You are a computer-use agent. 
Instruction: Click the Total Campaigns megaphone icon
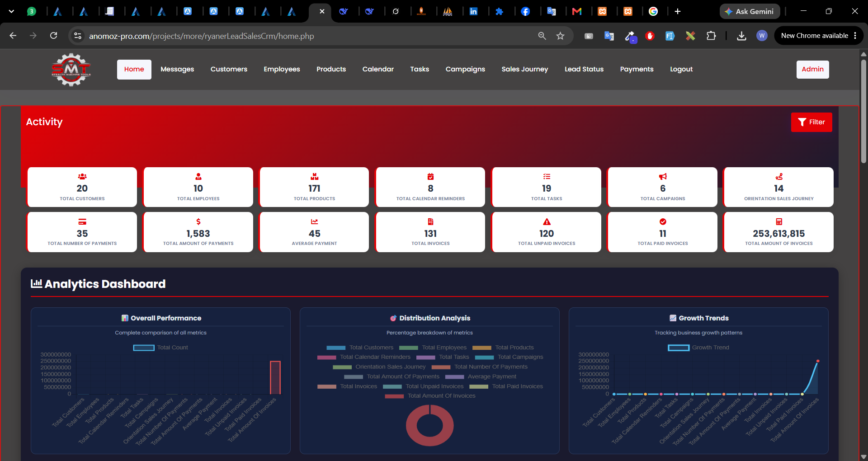click(663, 177)
